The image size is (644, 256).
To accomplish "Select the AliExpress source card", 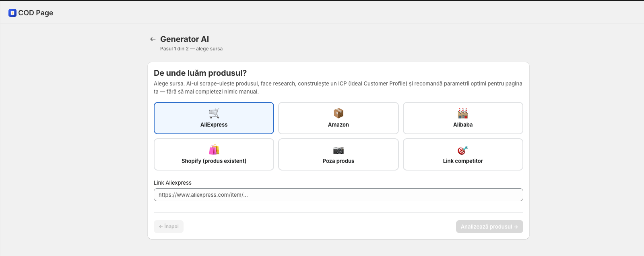I will pyautogui.click(x=214, y=118).
